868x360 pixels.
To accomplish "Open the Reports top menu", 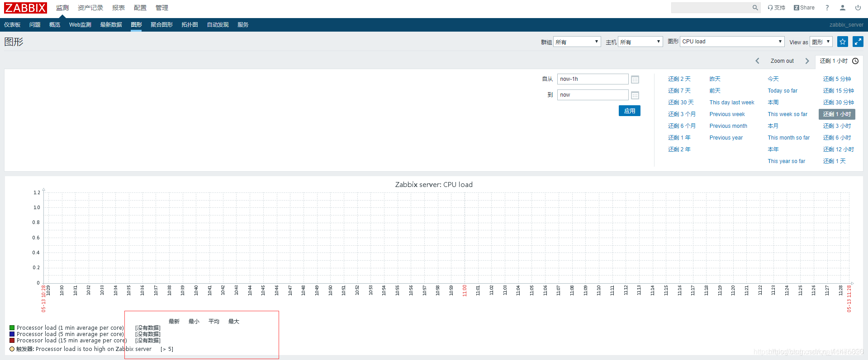I will click(x=119, y=8).
